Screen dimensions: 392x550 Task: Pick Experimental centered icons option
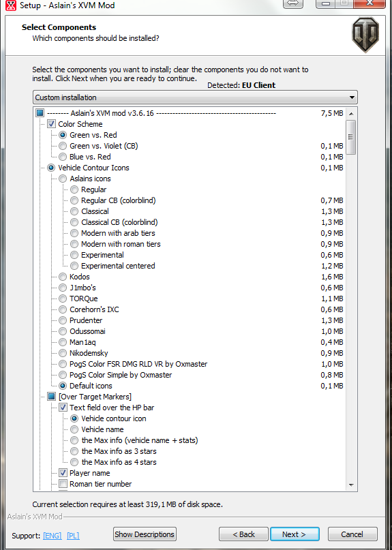[x=74, y=266]
